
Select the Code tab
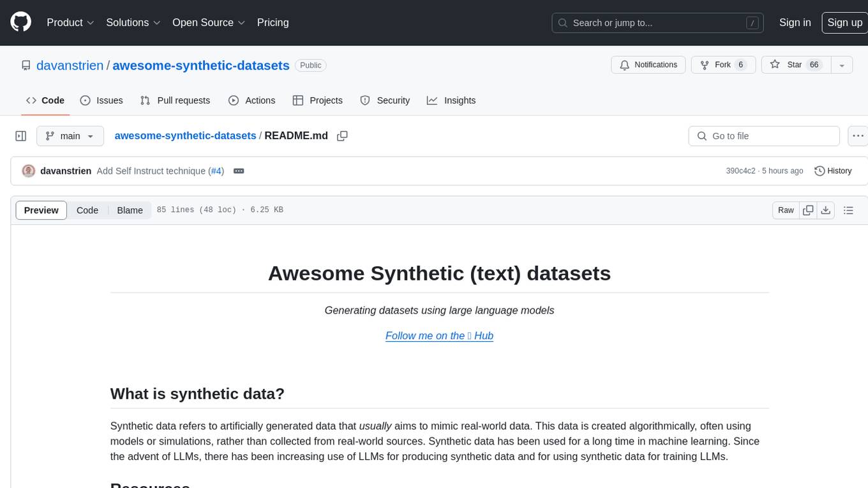45,100
